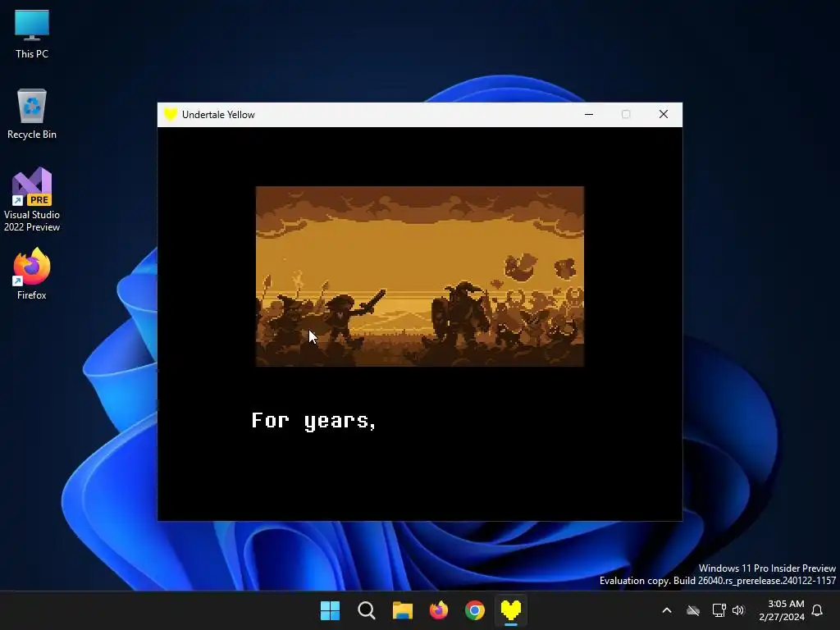Click Undertale Yellow taskbar heart icon
Screen dimensions: 840x630
point(511,610)
